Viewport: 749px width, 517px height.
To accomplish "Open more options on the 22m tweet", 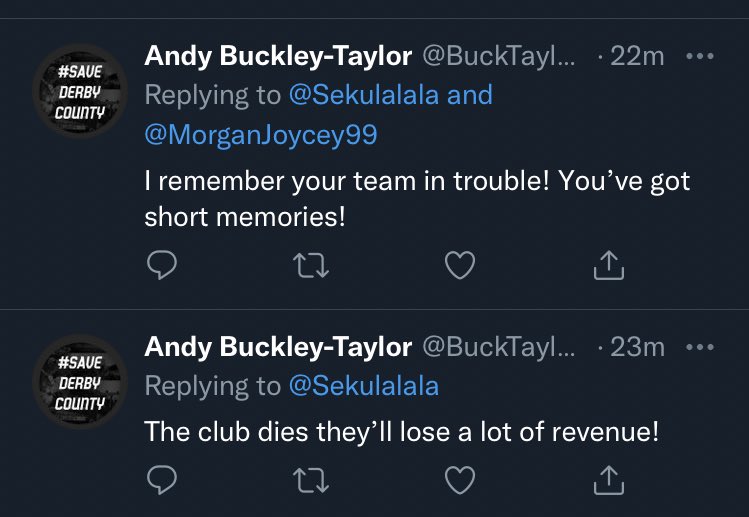I will click(700, 56).
